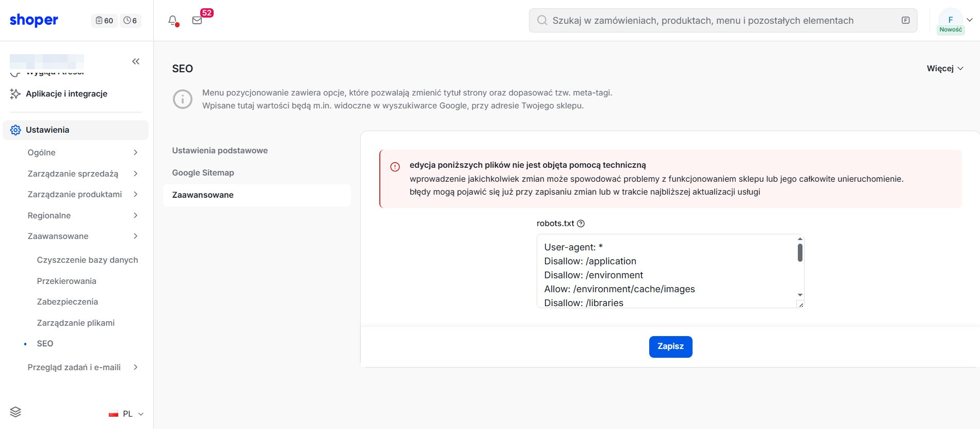Viewport: 980px width, 429px height.
Task: Open Czyszczenie bazy danych
Action: 87,260
